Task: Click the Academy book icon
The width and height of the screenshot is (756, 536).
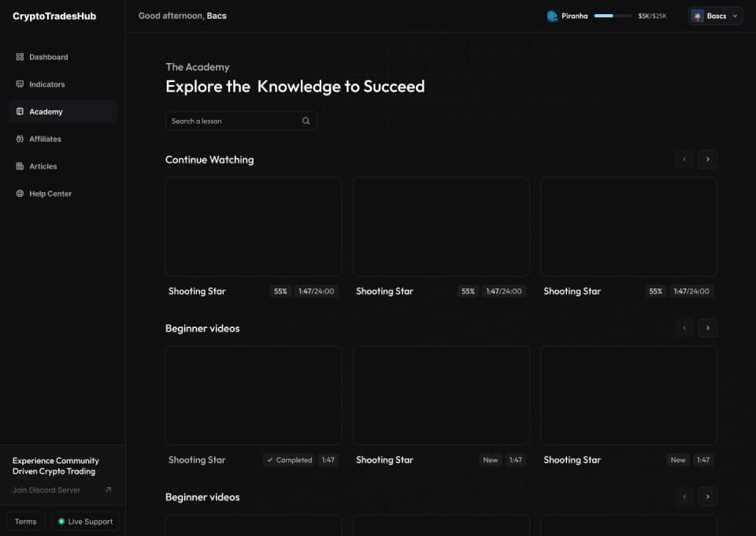Action: [19, 111]
